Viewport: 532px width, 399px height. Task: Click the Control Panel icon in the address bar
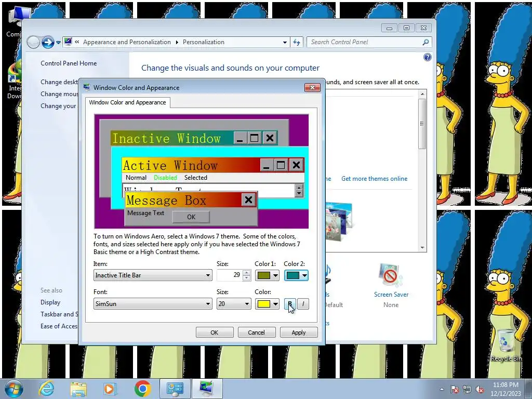coord(68,42)
